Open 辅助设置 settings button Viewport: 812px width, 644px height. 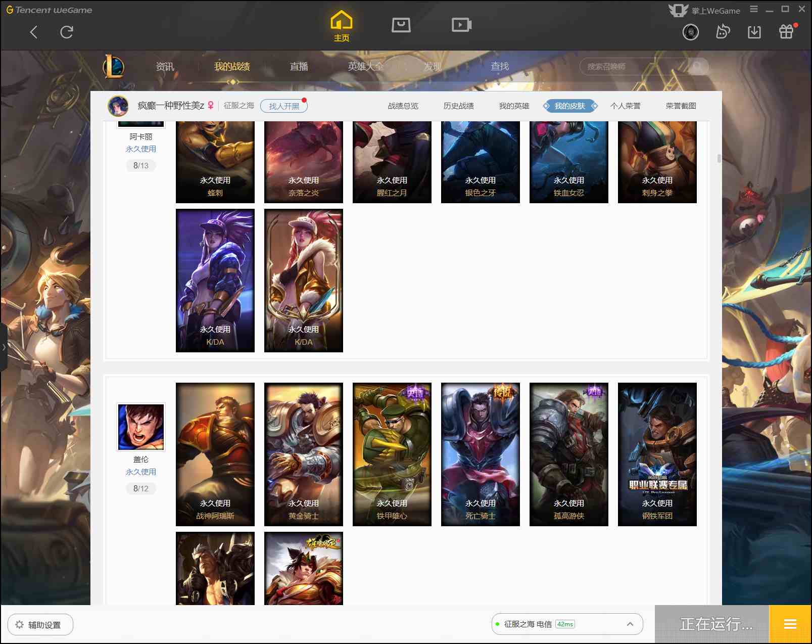pos(40,625)
